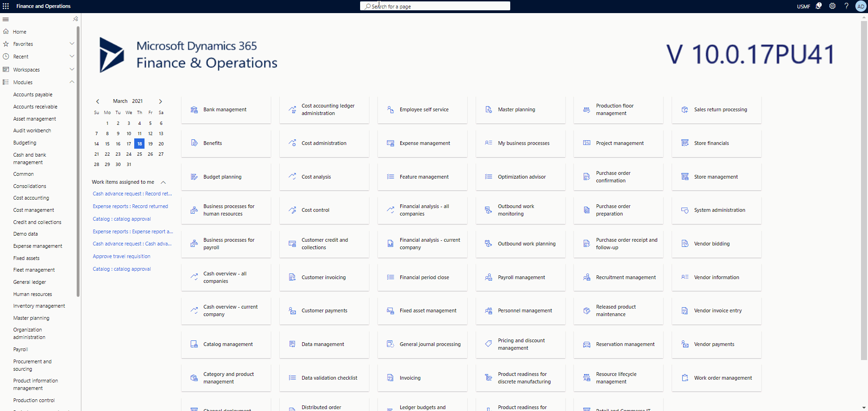Collapse the navigation pane hamburger icon

coord(6,19)
